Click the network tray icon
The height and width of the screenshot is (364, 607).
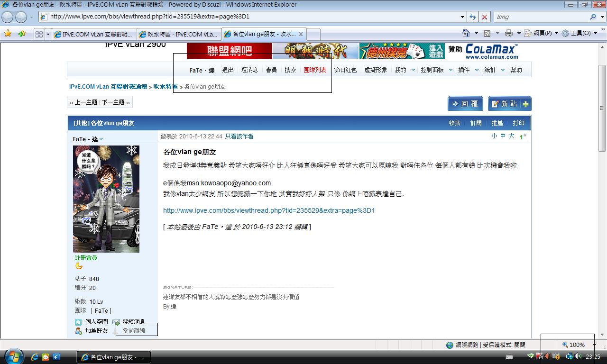569,356
